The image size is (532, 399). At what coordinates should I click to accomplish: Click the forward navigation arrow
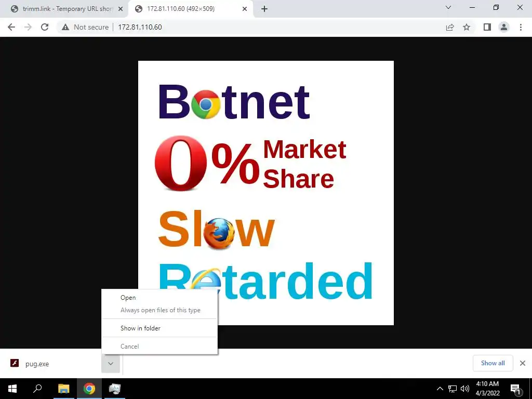[28, 27]
